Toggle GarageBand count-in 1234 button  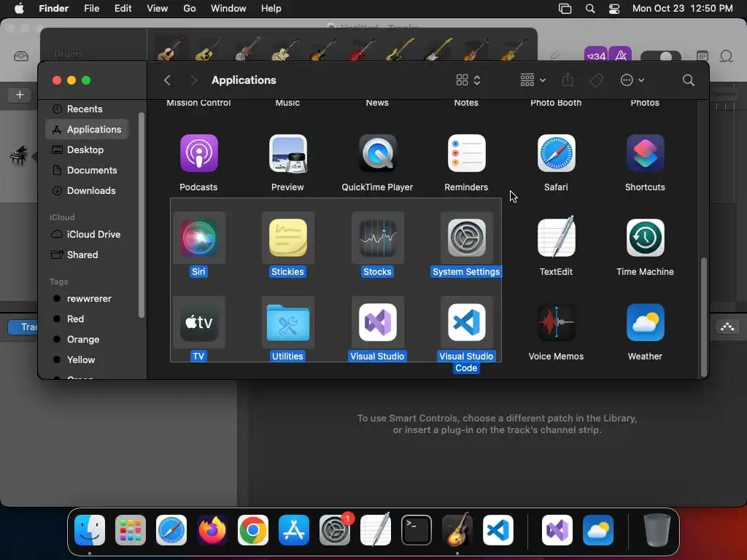click(x=596, y=55)
